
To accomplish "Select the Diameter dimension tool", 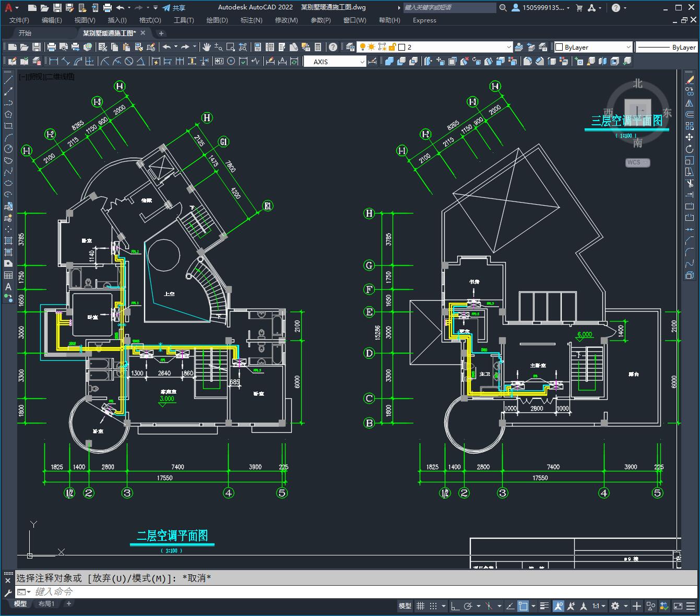I will (x=129, y=62).
